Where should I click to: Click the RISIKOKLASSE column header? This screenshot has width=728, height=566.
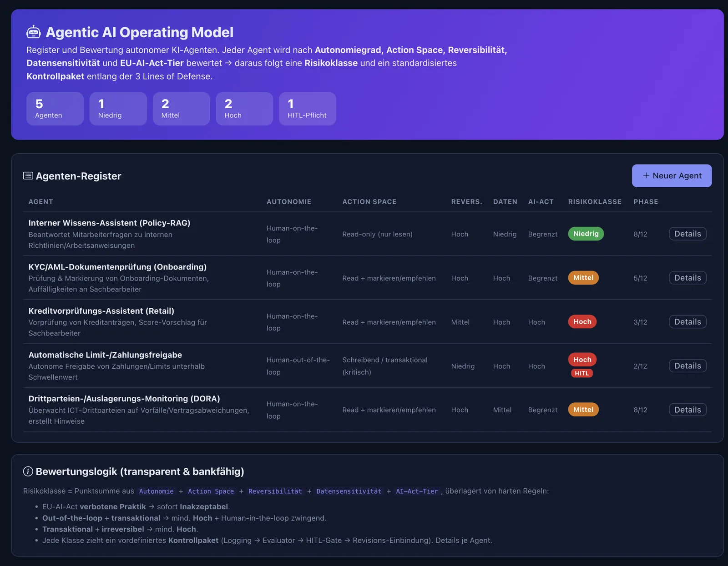pos(595,201)
